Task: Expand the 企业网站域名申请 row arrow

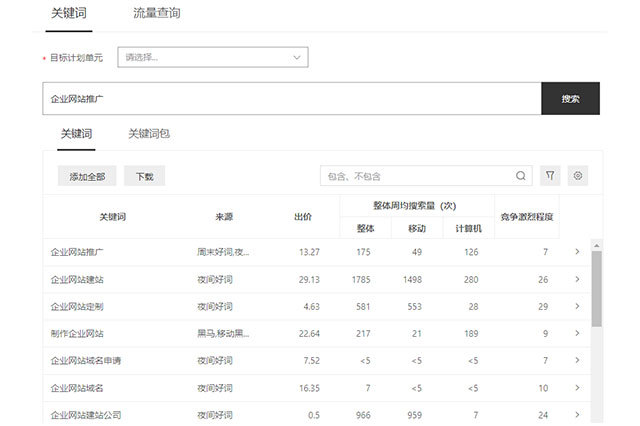Action: coord(577,360)
